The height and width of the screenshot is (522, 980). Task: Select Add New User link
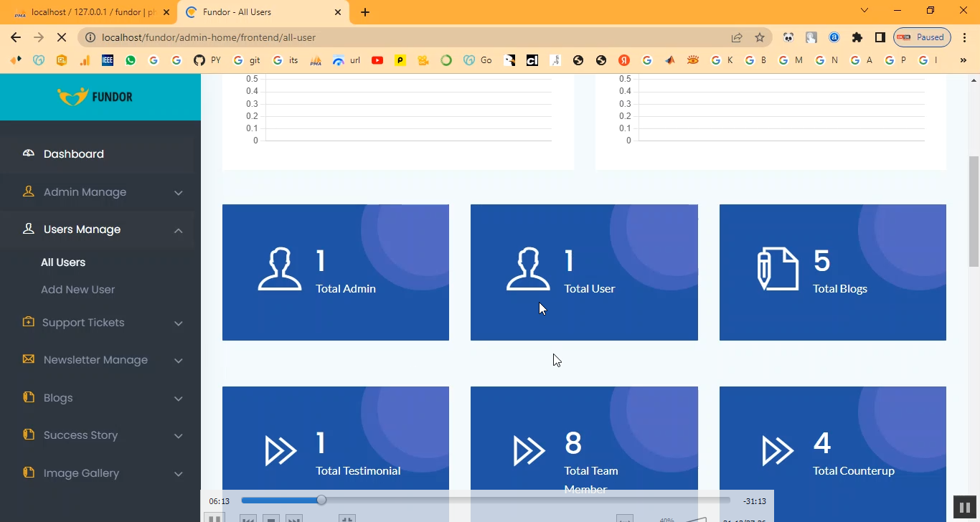(x=77, y=290)
